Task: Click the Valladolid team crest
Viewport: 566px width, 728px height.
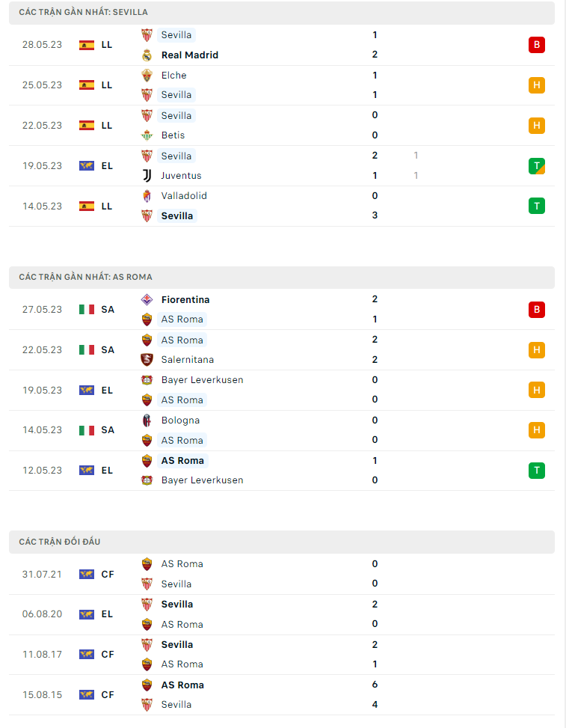Action: point(147,196)
